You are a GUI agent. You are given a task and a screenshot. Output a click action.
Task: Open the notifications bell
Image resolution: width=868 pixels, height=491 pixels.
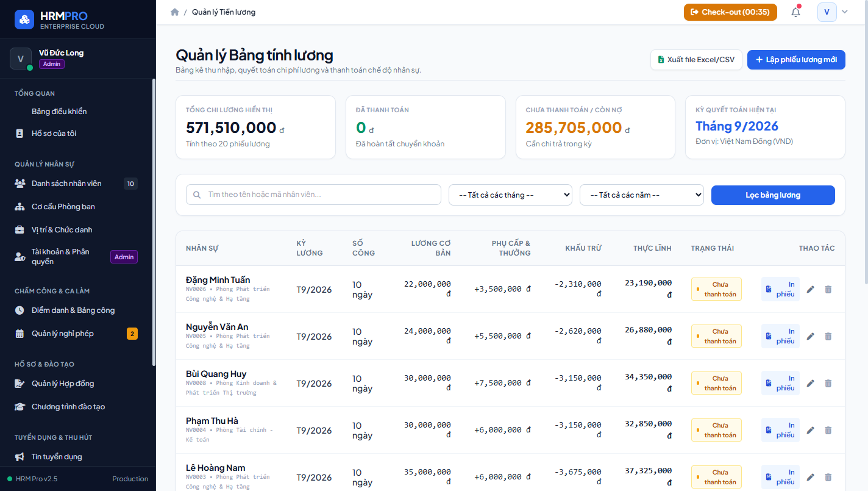pos(795,12)
